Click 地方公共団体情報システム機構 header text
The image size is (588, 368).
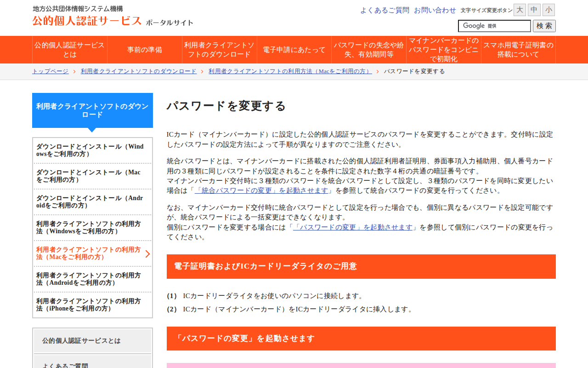pyautogui.click(x=78, y=9)
